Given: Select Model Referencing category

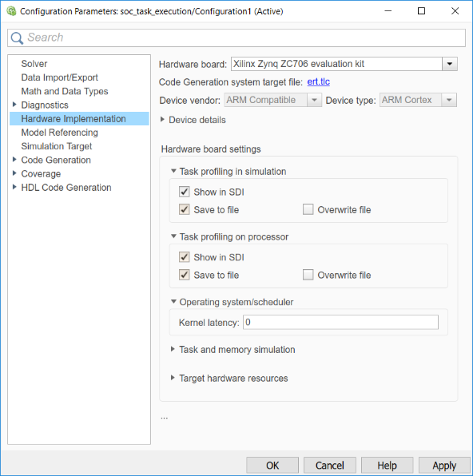Looking at the screenshot, I should [60, 133].
